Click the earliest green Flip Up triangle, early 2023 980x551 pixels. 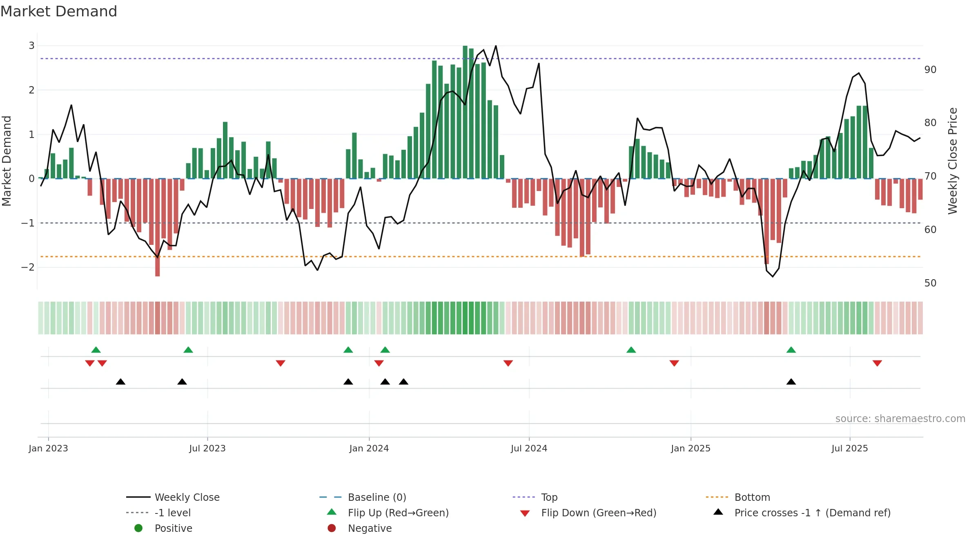pyautogui.click(x=96, y=350)
